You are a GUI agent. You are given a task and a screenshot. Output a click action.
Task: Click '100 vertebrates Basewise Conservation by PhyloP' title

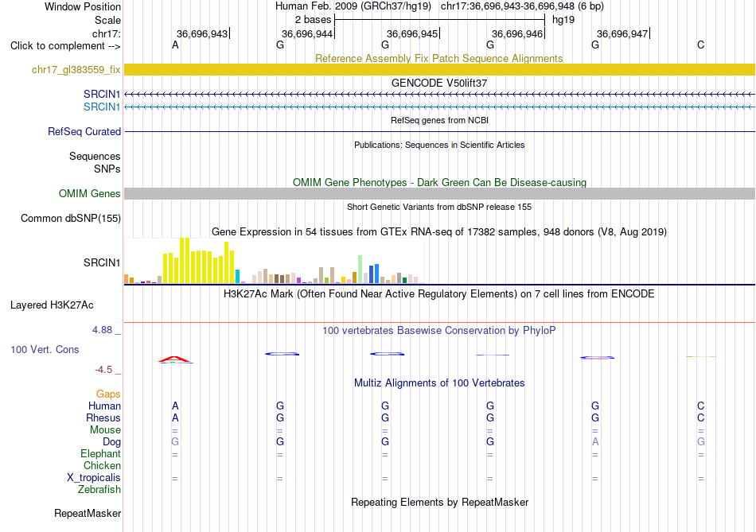point(439,331)
